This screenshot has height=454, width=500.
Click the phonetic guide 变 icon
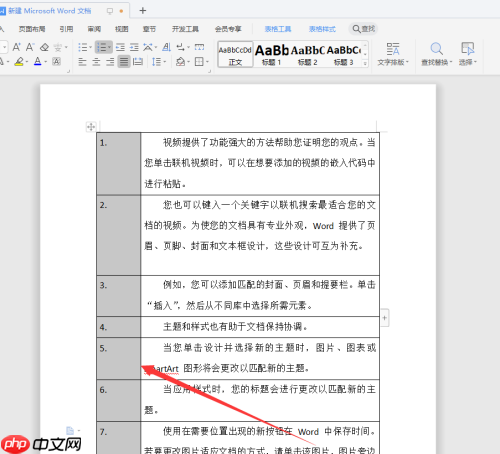58,47
